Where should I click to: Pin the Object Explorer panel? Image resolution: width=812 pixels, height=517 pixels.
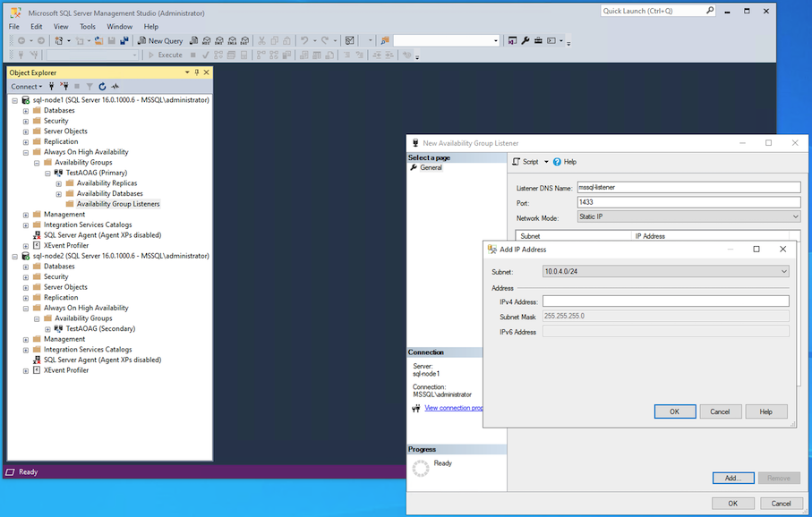coord(197,72)
